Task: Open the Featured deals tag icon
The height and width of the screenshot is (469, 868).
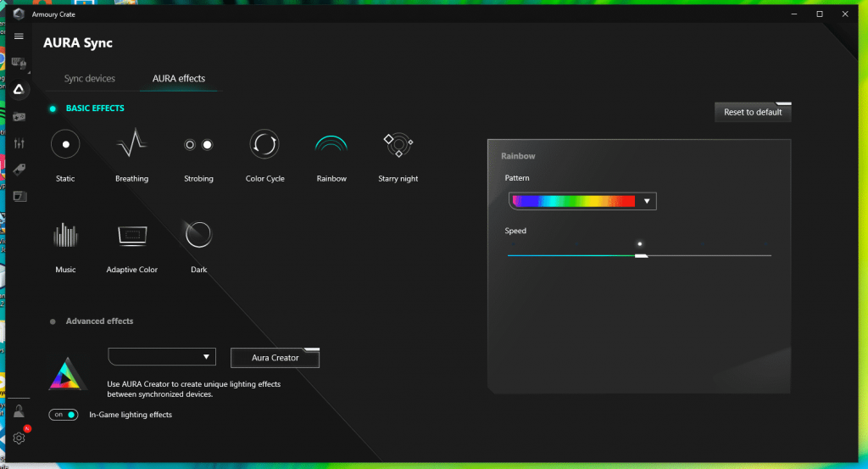Action: tap(19, 170)
